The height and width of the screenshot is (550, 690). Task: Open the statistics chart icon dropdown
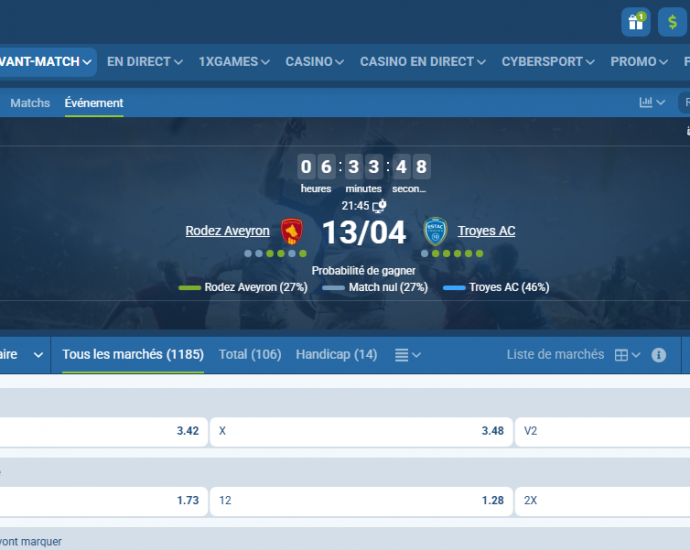click(652, 102)
